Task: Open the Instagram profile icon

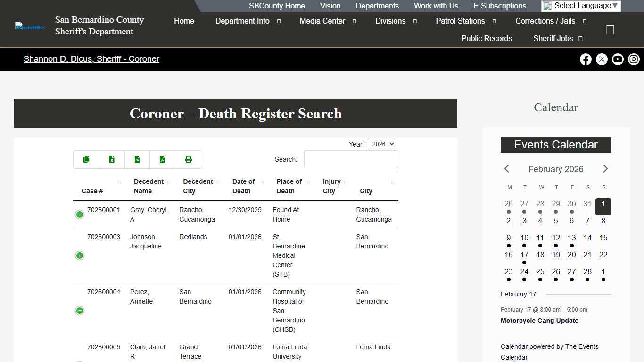Action: tap(634, 59)
